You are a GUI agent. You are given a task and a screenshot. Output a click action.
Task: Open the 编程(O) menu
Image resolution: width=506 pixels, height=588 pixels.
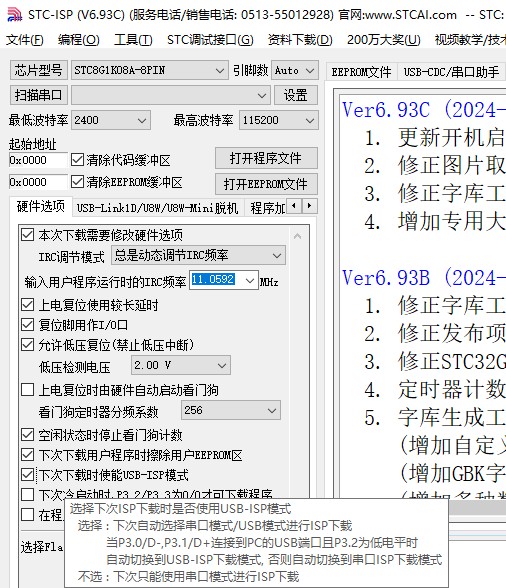pyautogui.click(x=79, y=39)
